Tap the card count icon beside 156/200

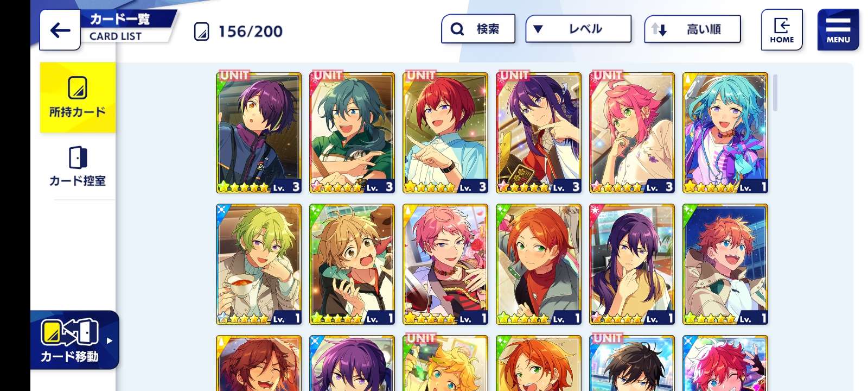(x=201, y=31)
